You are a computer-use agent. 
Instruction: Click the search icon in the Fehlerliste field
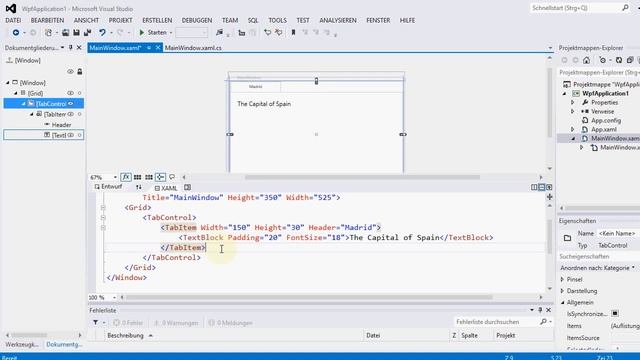543,322
